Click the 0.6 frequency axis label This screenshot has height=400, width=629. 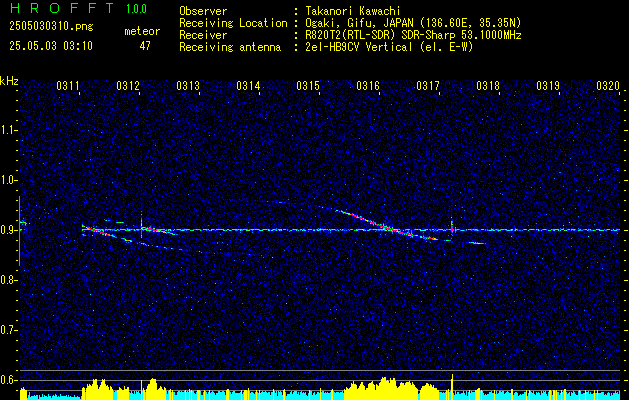[x=8, y=380]
